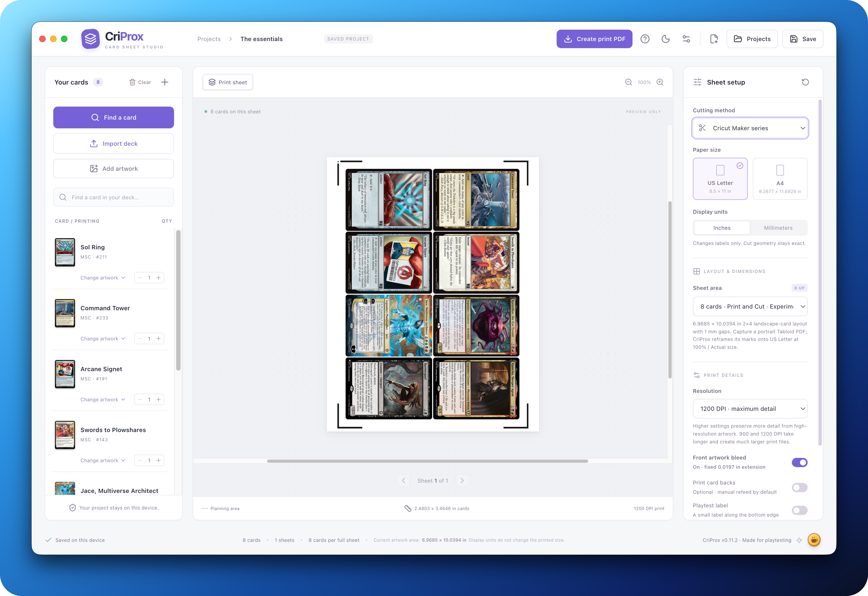Click the preview horizontal scrollbar

click(x=427, y=461)
